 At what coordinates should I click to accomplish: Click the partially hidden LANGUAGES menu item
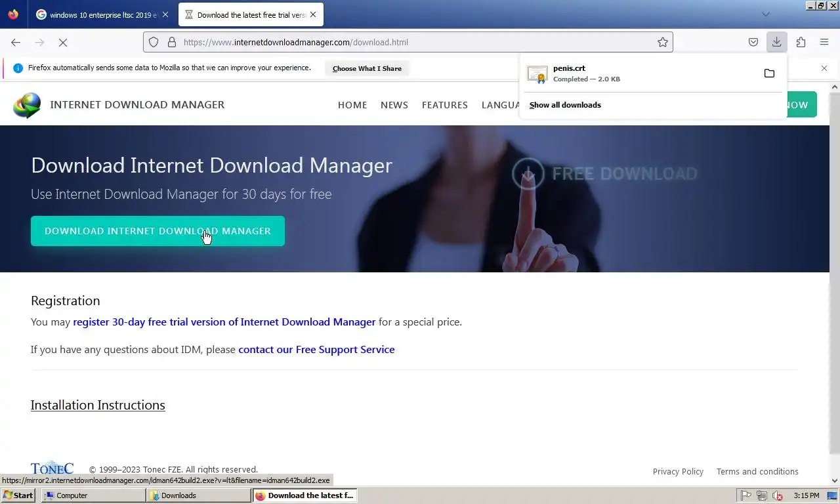[501, 105]
